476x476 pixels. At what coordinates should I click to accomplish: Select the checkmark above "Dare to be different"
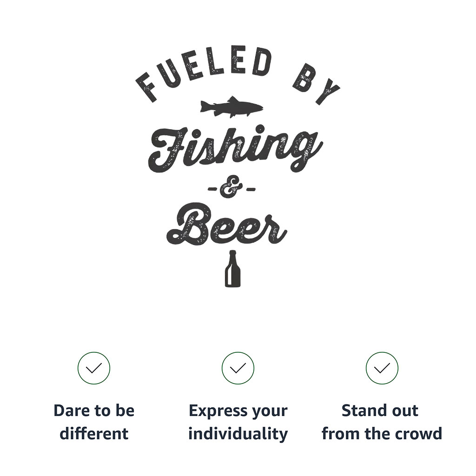click(x=94, y=368)
